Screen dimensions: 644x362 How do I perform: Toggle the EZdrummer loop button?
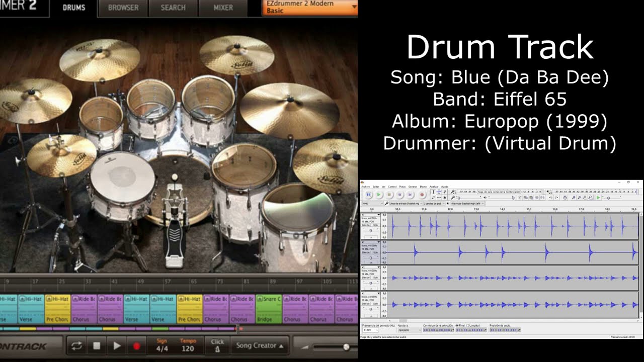tap(77, 346)
